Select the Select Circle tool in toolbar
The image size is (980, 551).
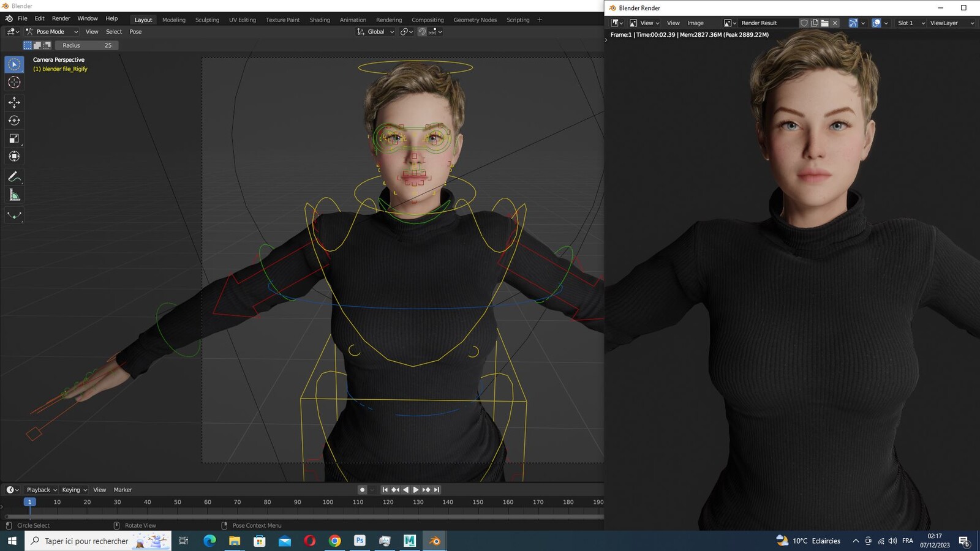(14, 64)
